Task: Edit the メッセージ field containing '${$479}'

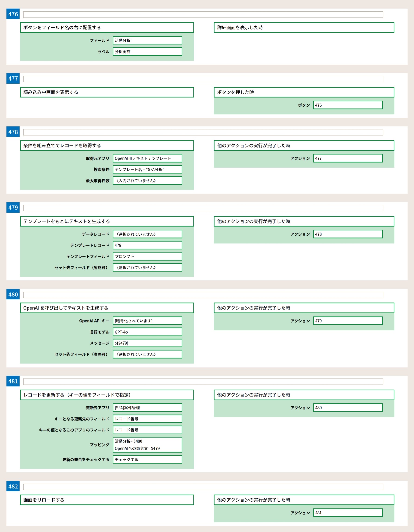Action: point(147,343)
